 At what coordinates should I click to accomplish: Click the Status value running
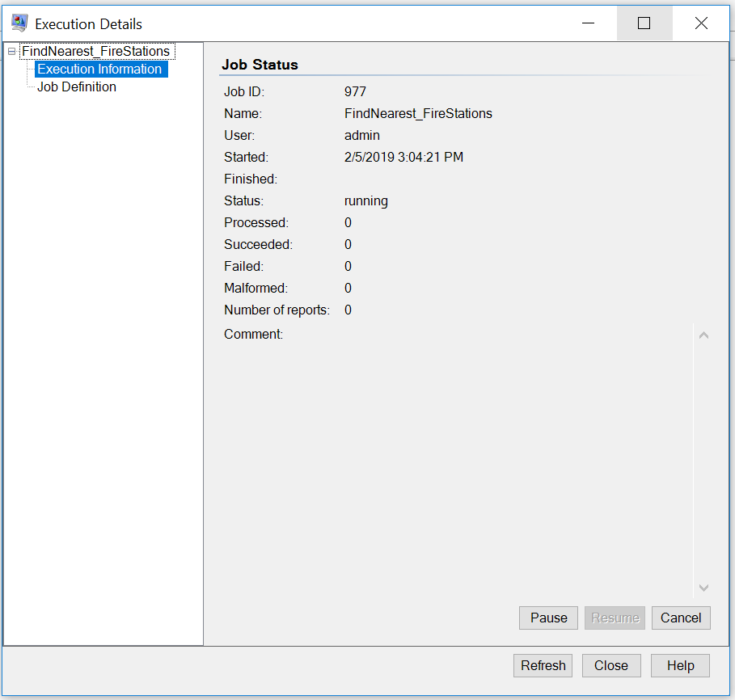(366, 201)
